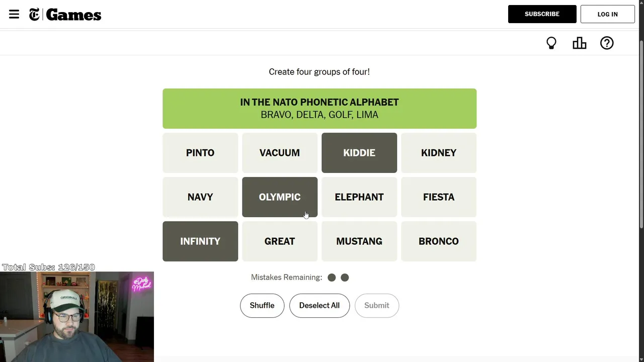Deselect the OLYMPIC tile
Viewport: 644px width, 362px height.
pyautogui.click(x=280, y=197)
